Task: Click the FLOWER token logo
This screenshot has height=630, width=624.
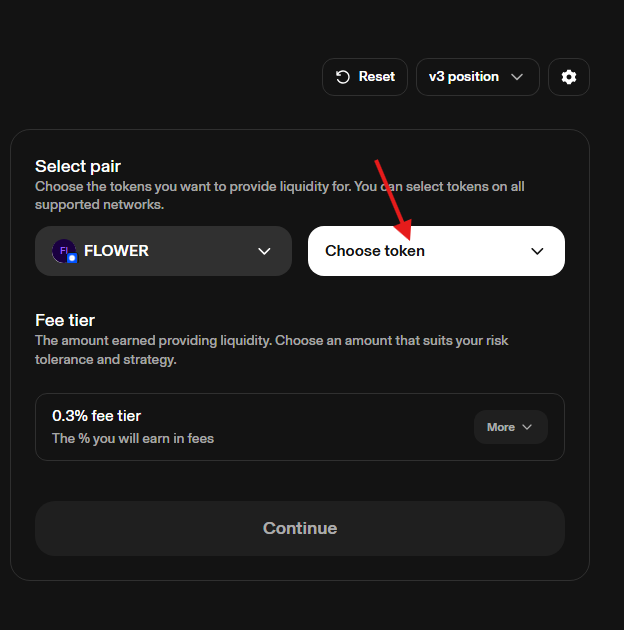Action: pos(64,251)
